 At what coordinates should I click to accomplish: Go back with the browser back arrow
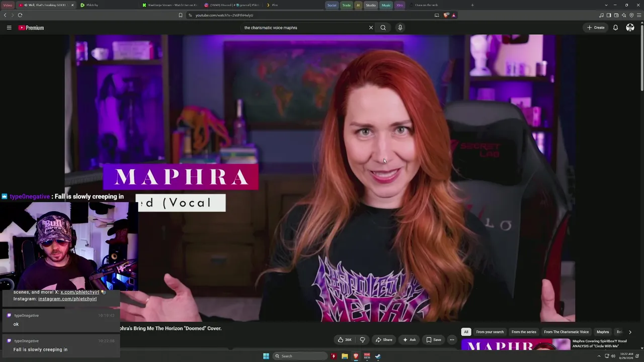(x=5, y=15)
